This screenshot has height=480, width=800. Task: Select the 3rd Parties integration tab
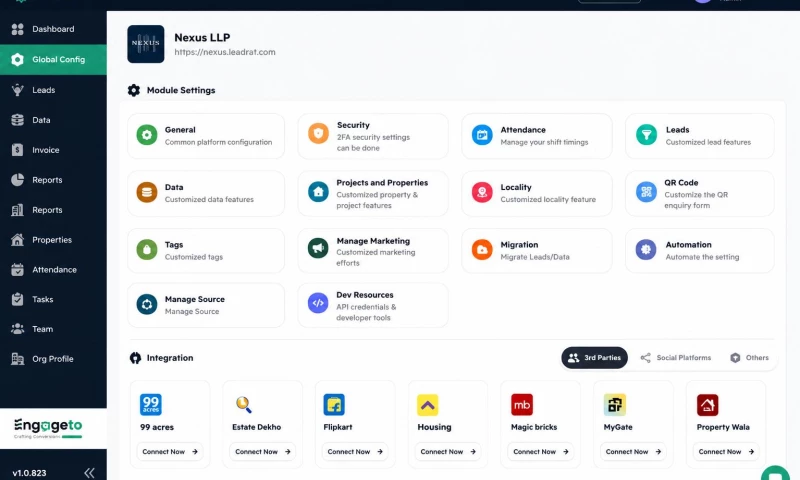pyautogui.click(x=594, y=358)
